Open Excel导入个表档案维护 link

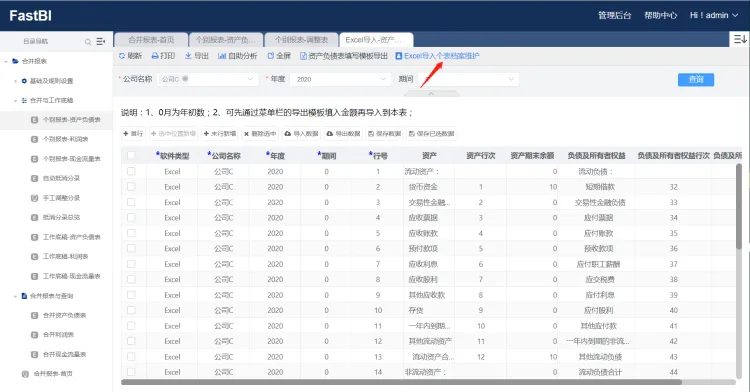pyautogui.click(x=437, y=56)
